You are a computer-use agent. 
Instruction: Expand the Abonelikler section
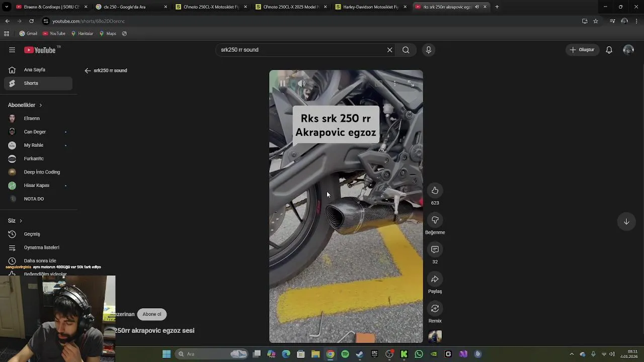click(x=25, y=105)
